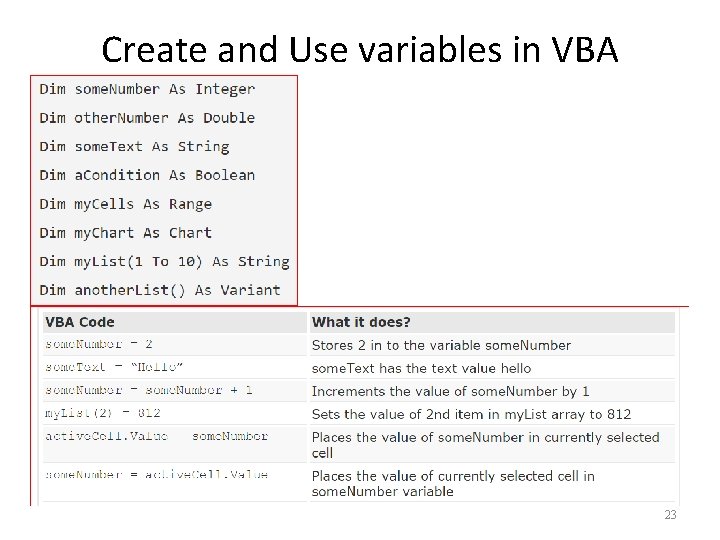This screenshot has height=540, width=720.
Task: Click the 'What it does?' column header
Action: [x=361, y=322]
